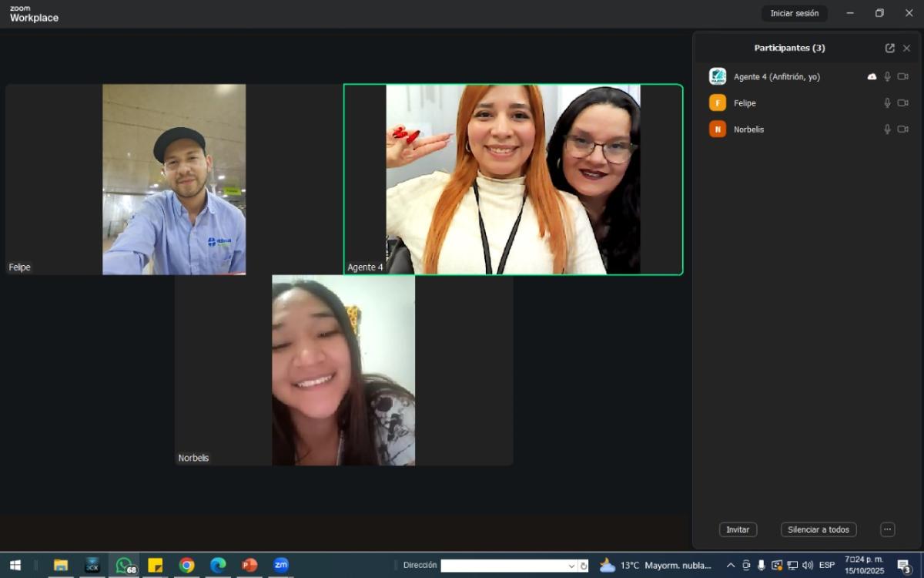
Task: Click the Invitar button
Action: [738, 529]
